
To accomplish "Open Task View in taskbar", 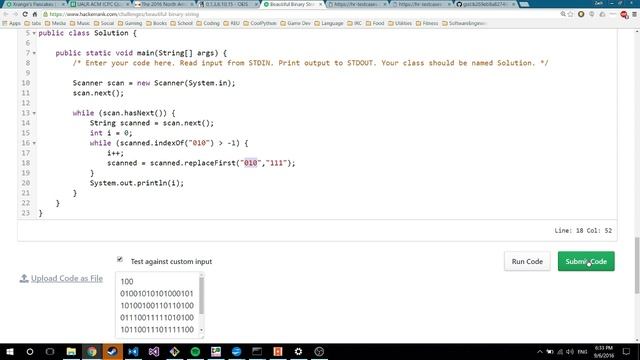I will click(50, 351).
